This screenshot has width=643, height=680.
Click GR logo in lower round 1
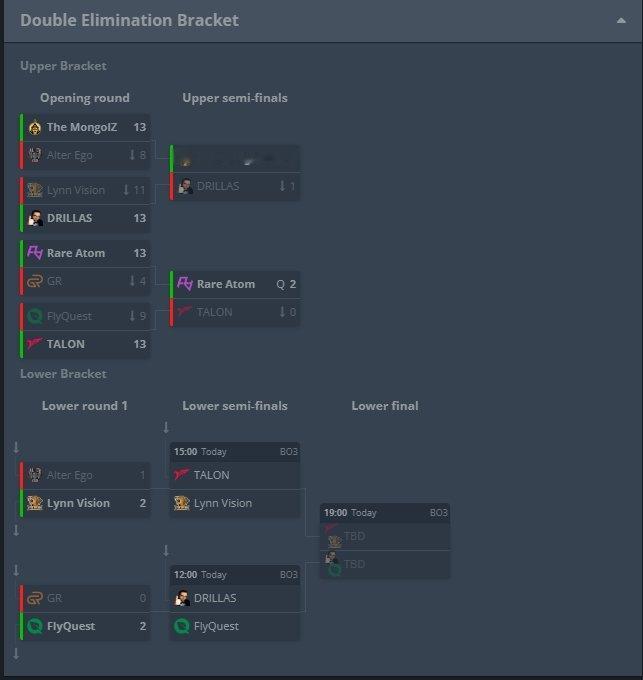pos(35,598)
